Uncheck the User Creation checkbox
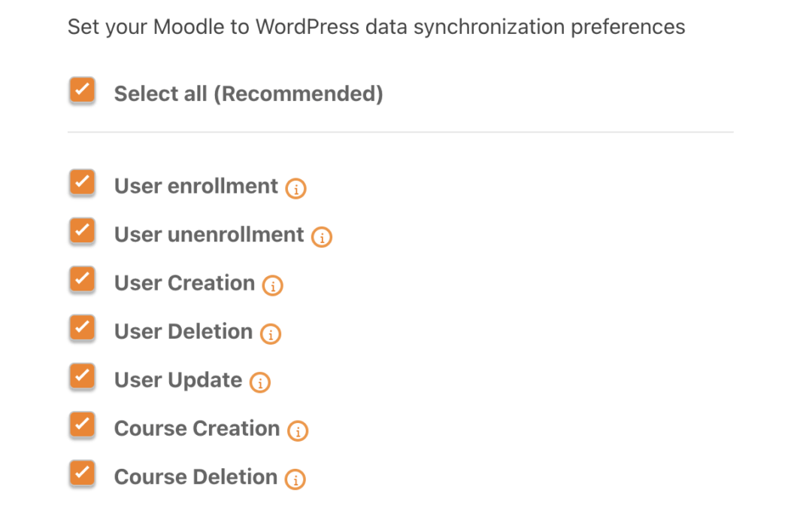812x508 pixels. pos(82,280)
